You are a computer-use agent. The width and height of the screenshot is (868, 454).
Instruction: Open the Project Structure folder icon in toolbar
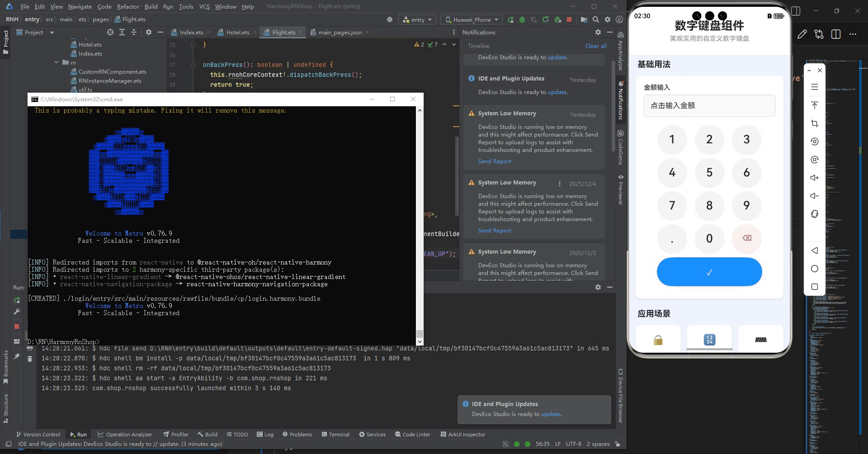click(x=584, y=19)
